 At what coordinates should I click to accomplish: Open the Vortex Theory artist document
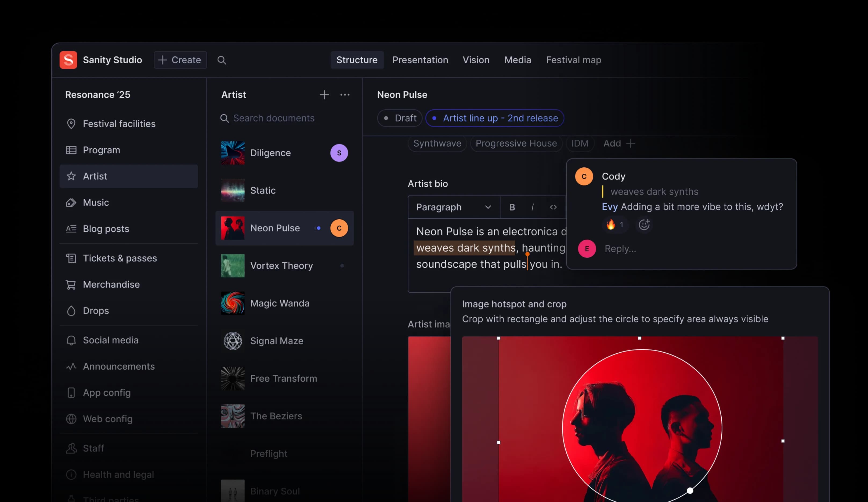point(284,266)
